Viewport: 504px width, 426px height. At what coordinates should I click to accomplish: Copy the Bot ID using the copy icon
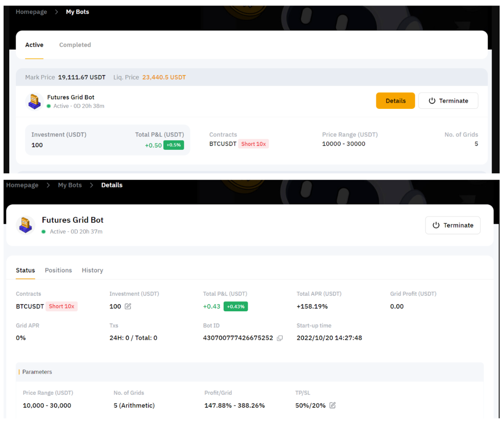coord(280,338)
